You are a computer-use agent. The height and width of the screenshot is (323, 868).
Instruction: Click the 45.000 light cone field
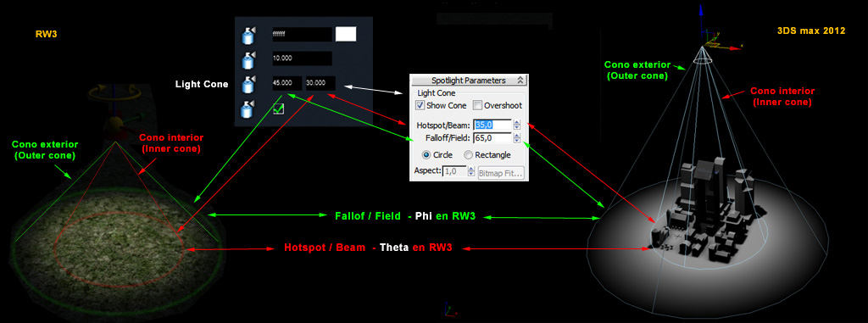[x=287, y=84]
